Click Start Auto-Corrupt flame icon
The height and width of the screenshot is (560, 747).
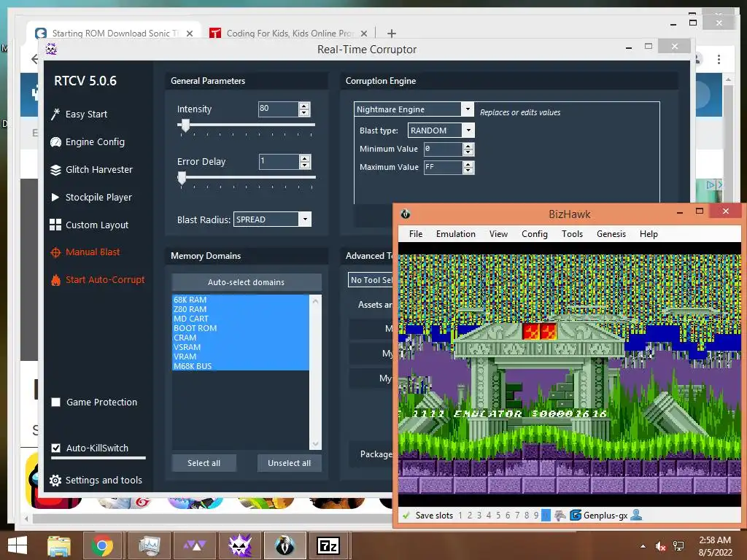[55, 280]
